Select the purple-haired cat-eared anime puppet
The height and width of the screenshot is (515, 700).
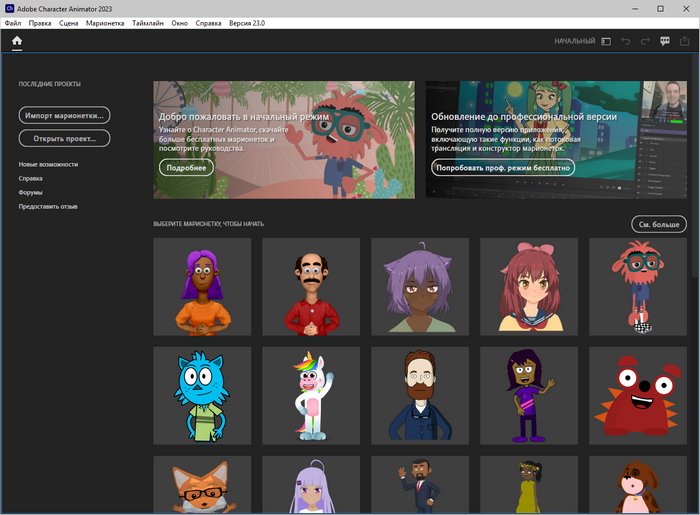420,287
